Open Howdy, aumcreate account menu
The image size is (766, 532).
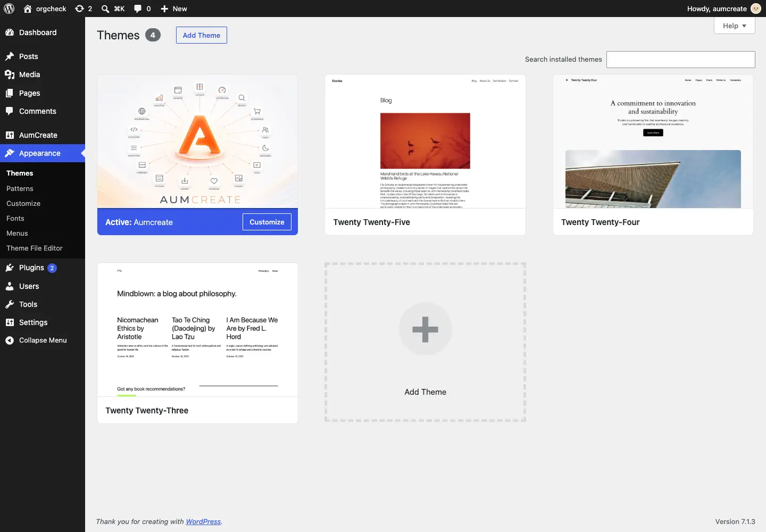[x=724, y=9]
